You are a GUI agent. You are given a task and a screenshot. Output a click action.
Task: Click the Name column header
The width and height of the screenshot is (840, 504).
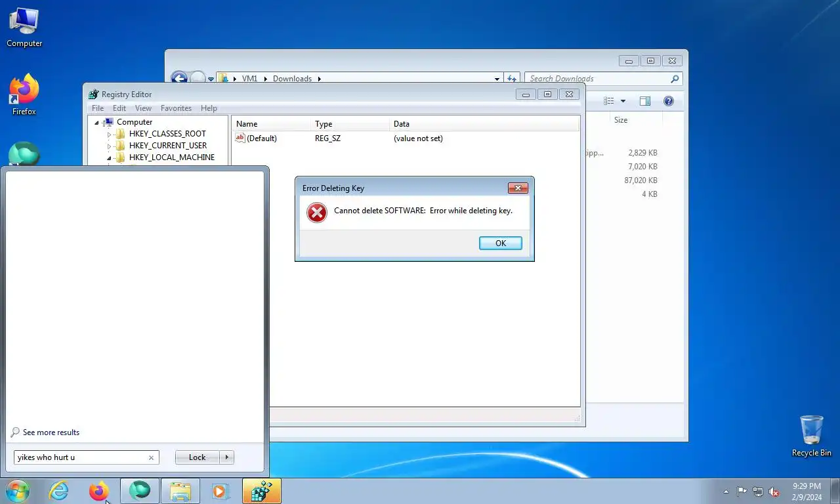point(271,124)
